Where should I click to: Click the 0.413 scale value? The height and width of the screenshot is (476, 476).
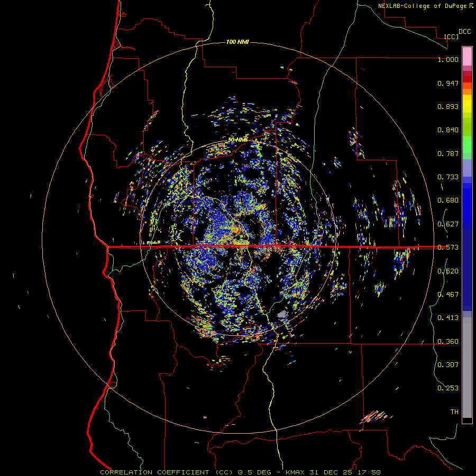(448, 318)
